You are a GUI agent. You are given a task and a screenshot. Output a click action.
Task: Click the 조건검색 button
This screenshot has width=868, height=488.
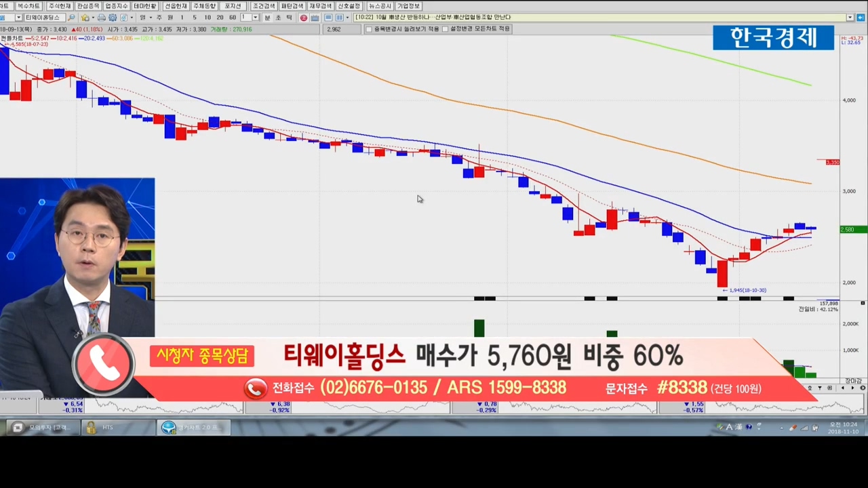point(264,6)
